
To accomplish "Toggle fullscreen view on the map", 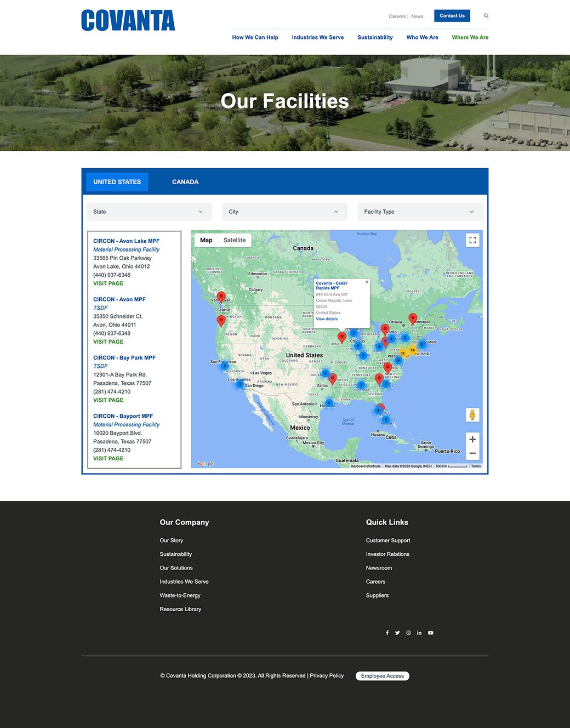I will (x=472, y=240).
